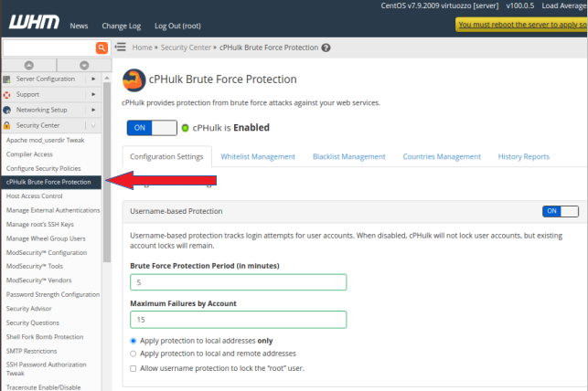The image size is (588, 391).
Task: Open the Configuration Settings tab
Action: click(166, 156)
